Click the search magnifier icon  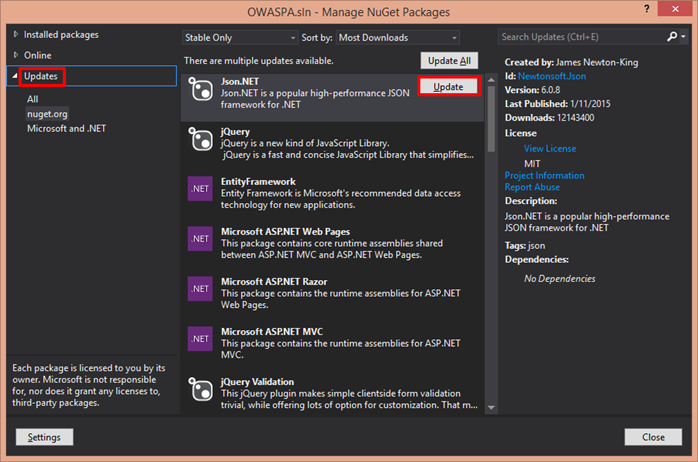pyautogui.click(x=672, y=36)
